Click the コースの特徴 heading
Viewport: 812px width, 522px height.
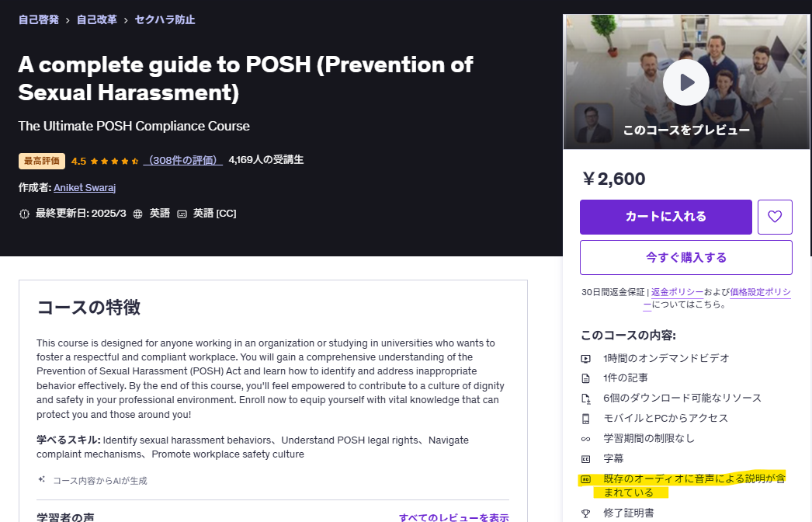pyautogui.click(x=88, y=308)
